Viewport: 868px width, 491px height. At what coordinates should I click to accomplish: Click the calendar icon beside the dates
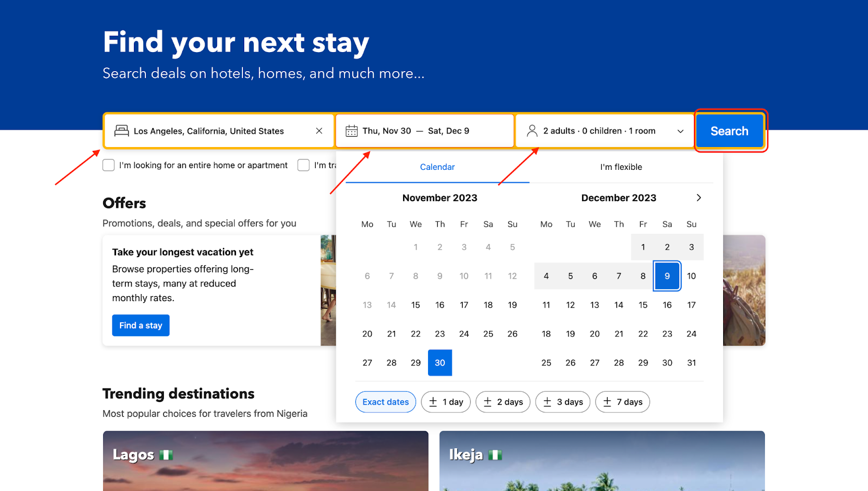pos(352,131)
